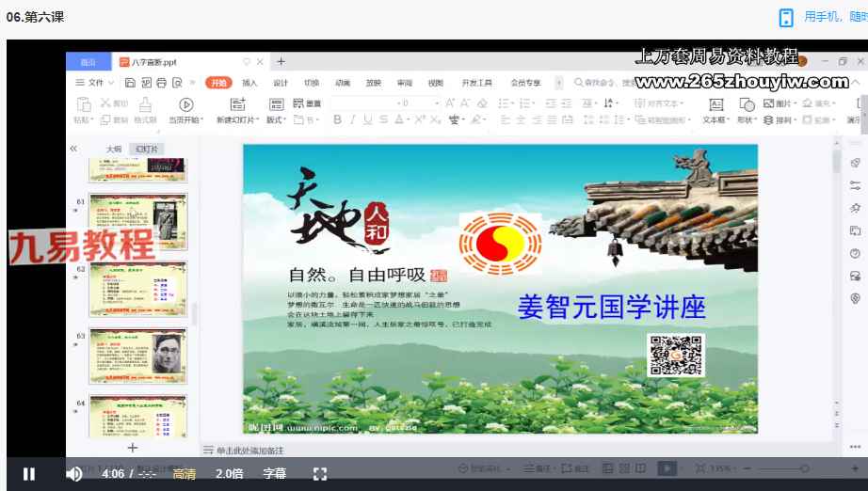Select the 动画 ribbon tab
Image resolution: width=868 pixels, height=491 pixels.
[x=343, y=83]
